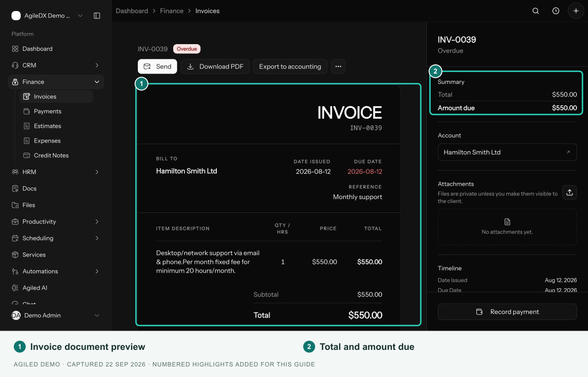The image size is (588, 377).
Task: Expand the Productivity submenu chevron
Action: coord(97,222)
